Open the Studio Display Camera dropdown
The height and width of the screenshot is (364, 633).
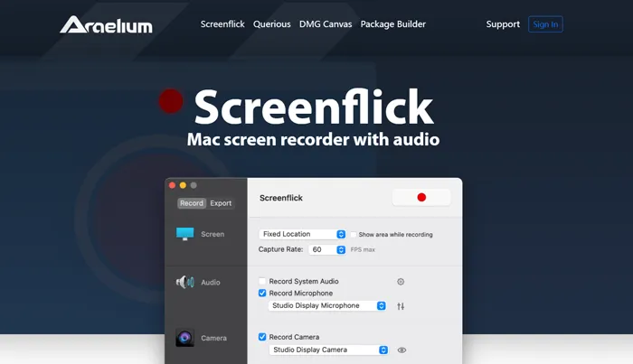[x=329, y=350]
